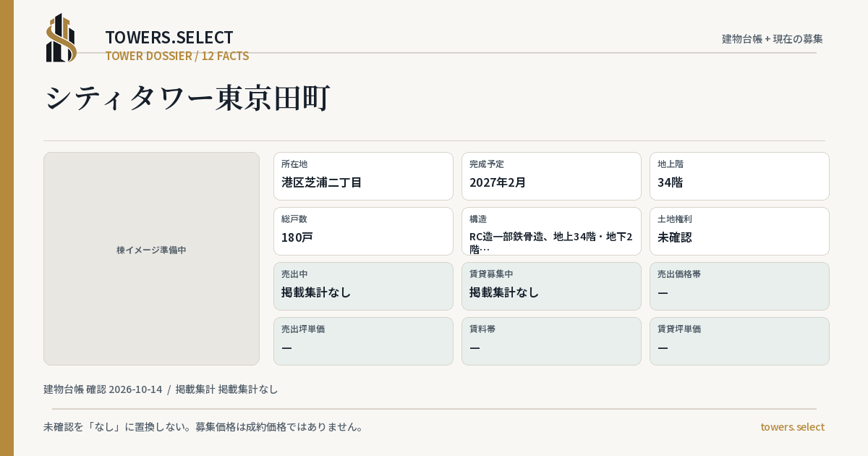Click the 賃貸坪単価 card
Image resolution: width=868 pixels, height=456 pixels.
(x=739, y=341)
